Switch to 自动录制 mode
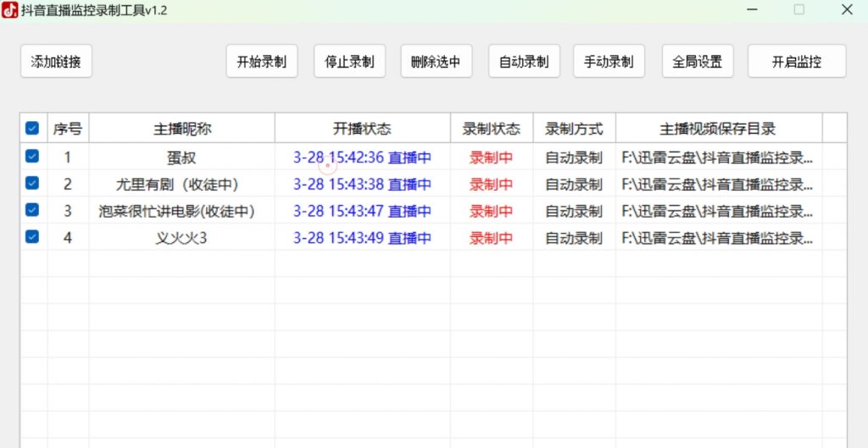Viewport: 868px width, 448px height. pyautogui.click(x=524, y=62)
